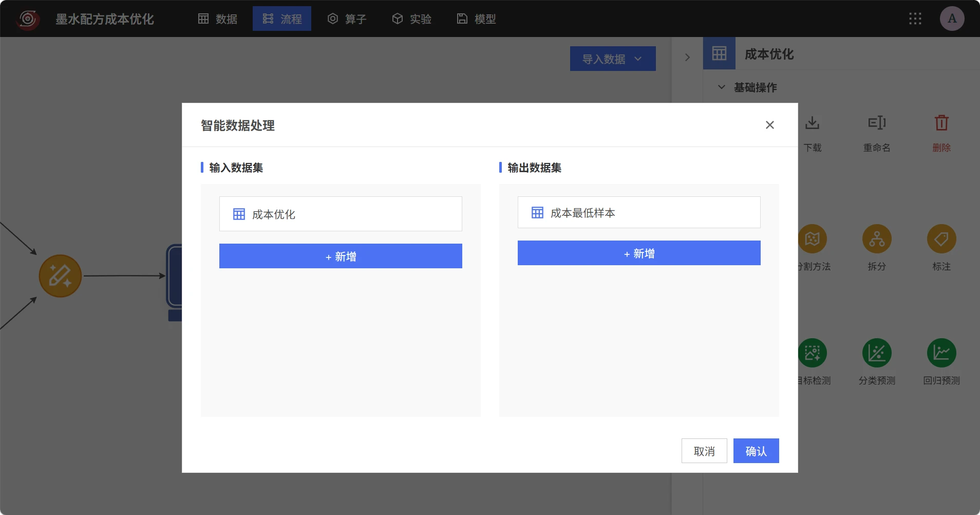This screenshot has width=980, height=515.
Task: Switch to the 流程 tab
Action: [282, 19]
